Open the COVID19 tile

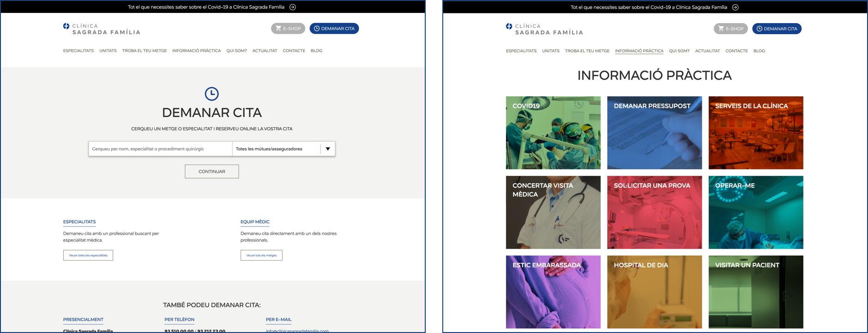click(x=553, y=133)
